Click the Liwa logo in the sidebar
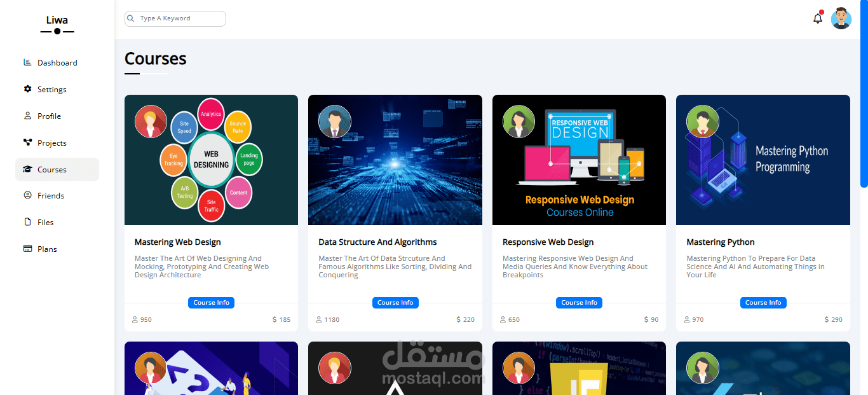Viewport: 868px width, 395px height. [57, 24]
